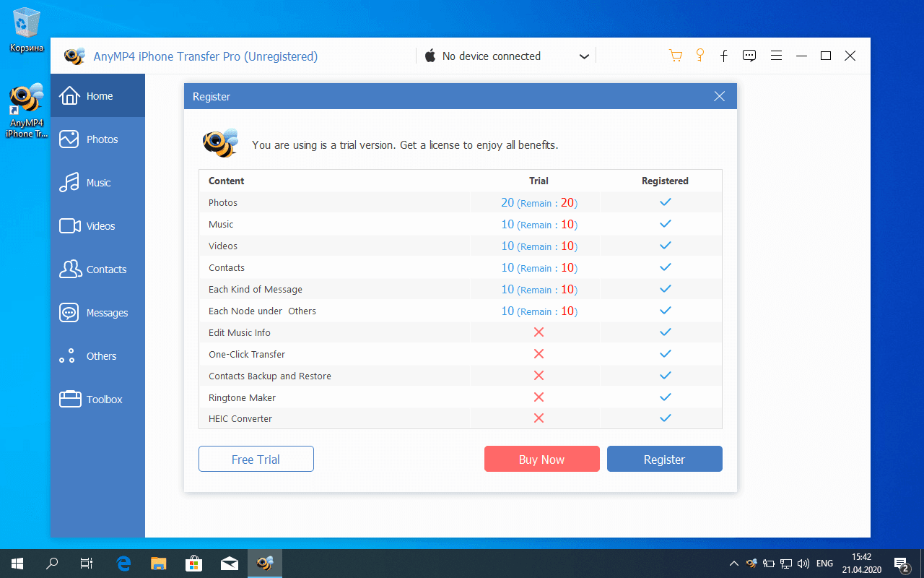Click the Buy Now button
The width and height of the screenshot is (924, 578).
542,459
